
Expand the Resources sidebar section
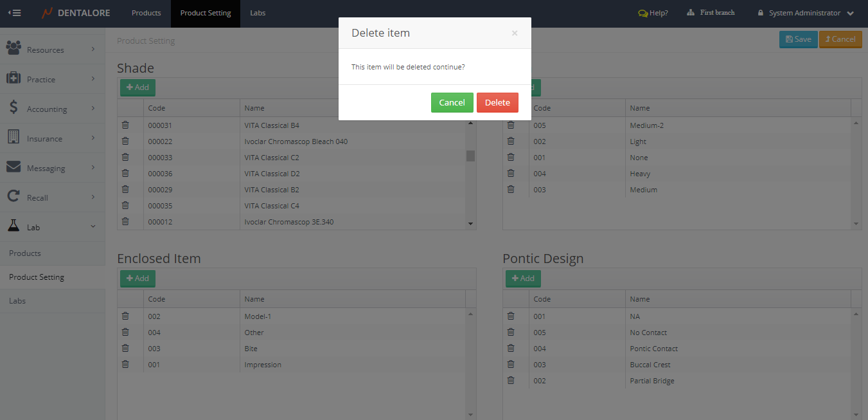coord(52,50)
